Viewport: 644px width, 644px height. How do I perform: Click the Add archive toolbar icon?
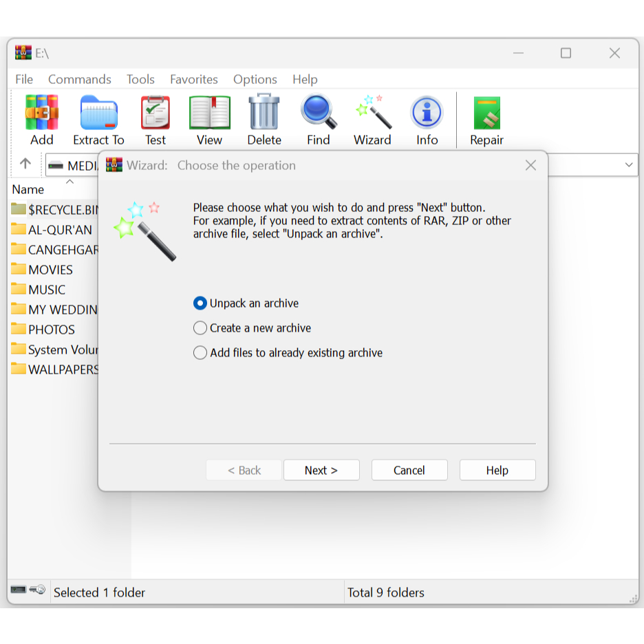point(41,113)
